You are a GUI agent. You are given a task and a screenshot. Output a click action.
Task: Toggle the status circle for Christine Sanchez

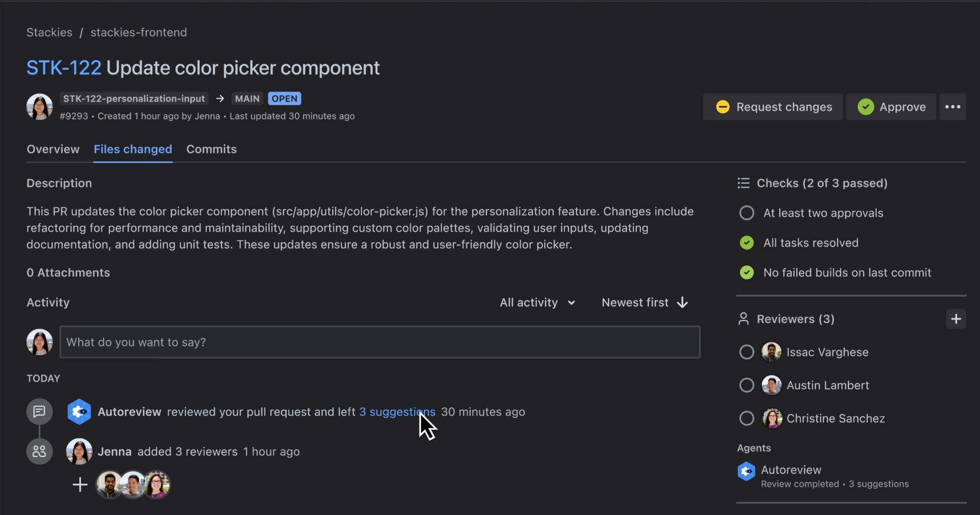[x=747, y=418]
